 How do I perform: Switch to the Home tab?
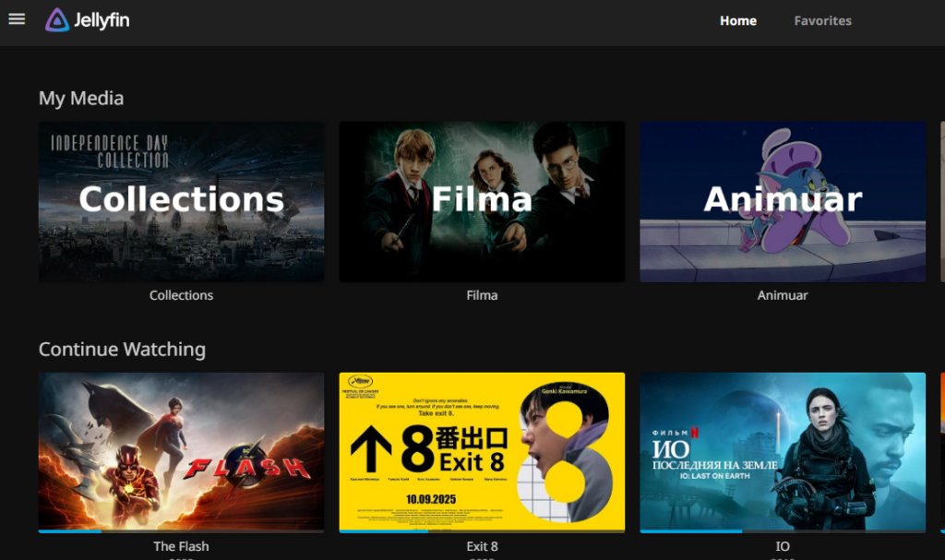pos(737,20)
